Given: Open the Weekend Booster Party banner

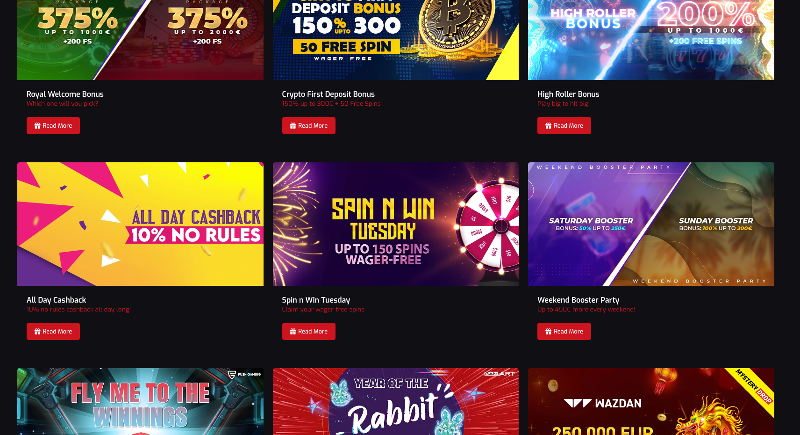Looking at the screenshot, I should [651, 224].
